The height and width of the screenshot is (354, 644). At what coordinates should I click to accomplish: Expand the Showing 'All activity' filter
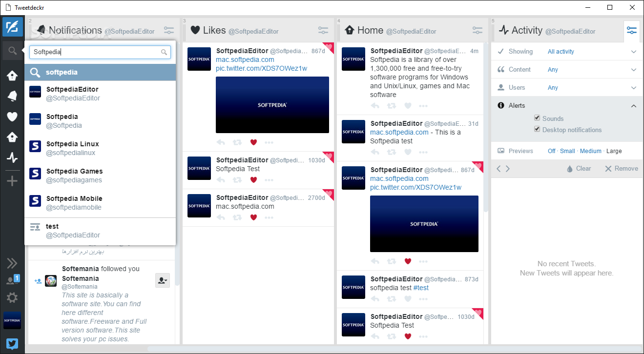(567, 52)
